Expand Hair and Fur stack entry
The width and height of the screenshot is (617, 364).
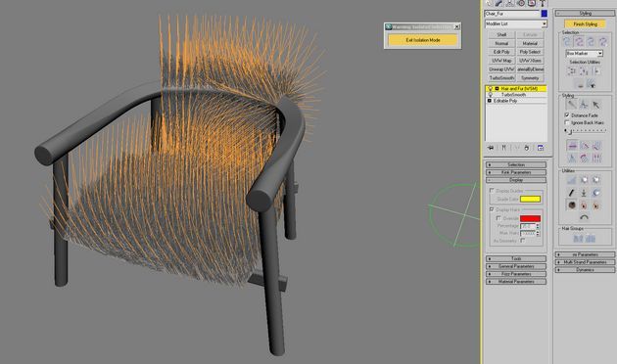(x=497, y=89)
